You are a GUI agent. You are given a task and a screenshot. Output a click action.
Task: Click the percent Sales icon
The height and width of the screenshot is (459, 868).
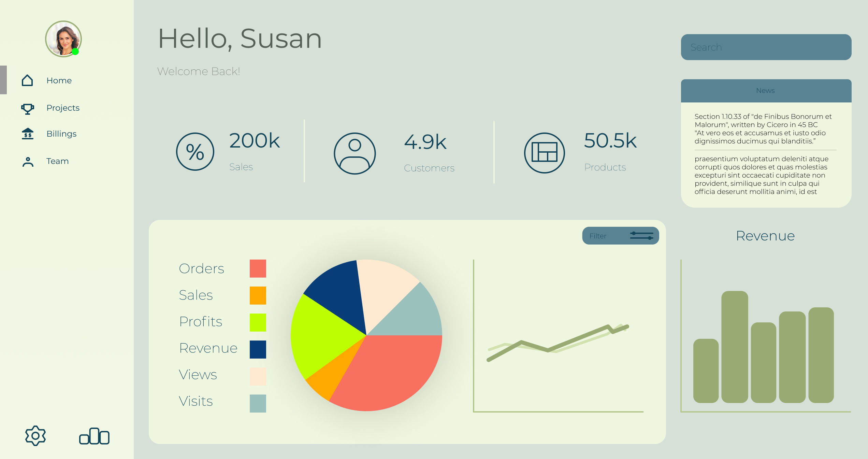tap(195, 152)
